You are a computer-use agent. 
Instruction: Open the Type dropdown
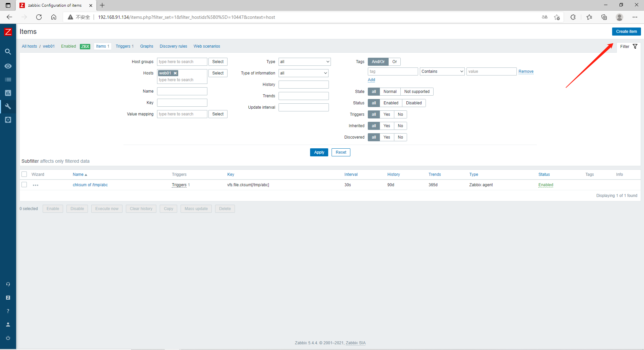[x=305, y=62]
